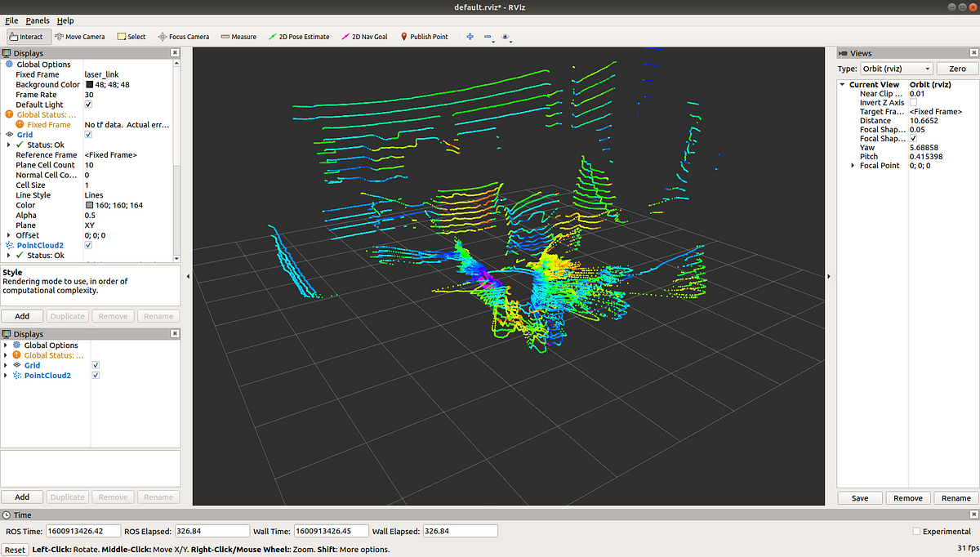Open the File menu
Screen dimensions: 980x557
coord(12,20)
